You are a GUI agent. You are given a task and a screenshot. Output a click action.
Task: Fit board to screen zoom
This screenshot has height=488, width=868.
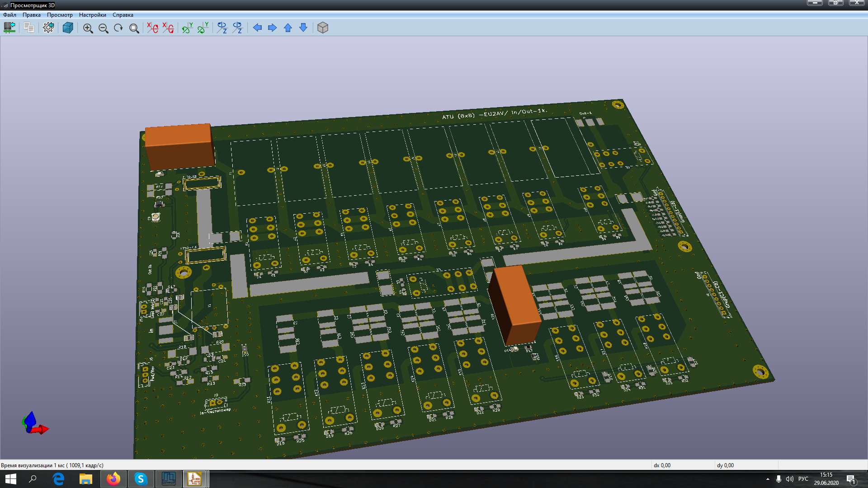[x=134, y=28]
